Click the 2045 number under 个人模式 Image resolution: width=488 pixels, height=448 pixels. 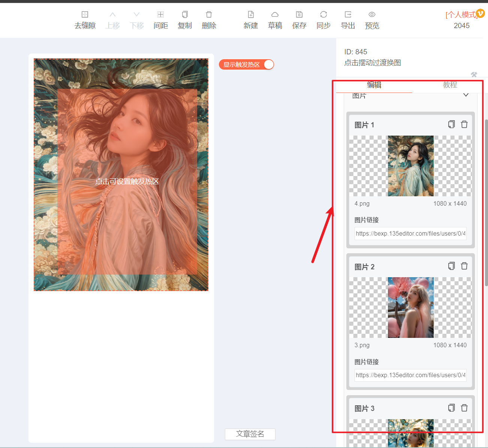pos(462,25)
